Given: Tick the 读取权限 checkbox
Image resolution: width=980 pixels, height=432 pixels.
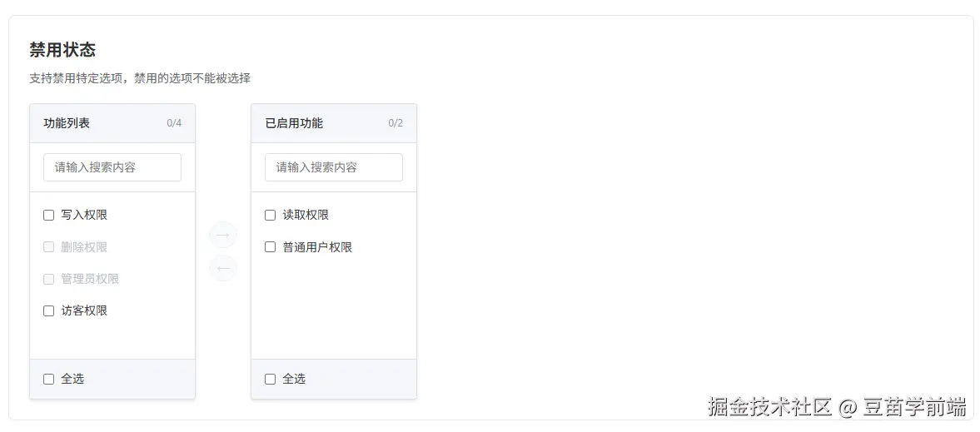Looking at the screenshot, I should coord(270,215).
